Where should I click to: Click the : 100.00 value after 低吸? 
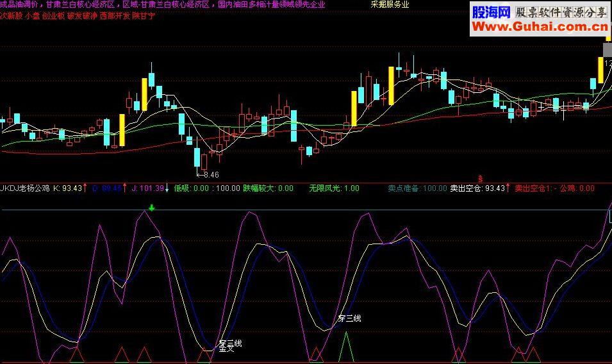[226, 188]
